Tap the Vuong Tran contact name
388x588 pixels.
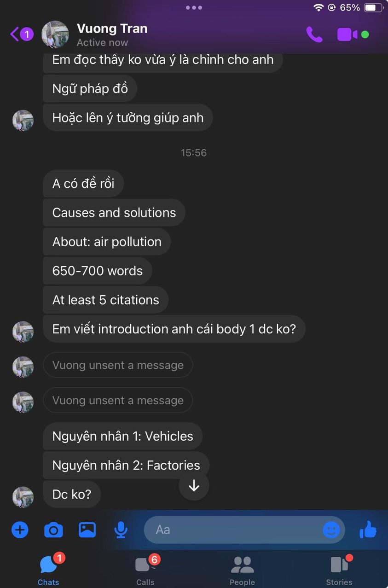tap(112, 29)
